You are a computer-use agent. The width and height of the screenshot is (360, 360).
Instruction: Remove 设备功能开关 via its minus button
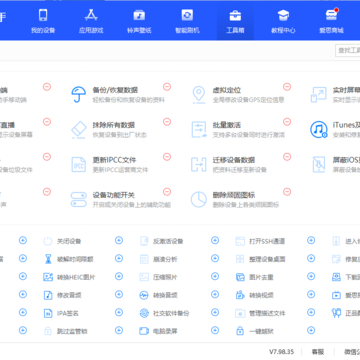tap(167, 192)
